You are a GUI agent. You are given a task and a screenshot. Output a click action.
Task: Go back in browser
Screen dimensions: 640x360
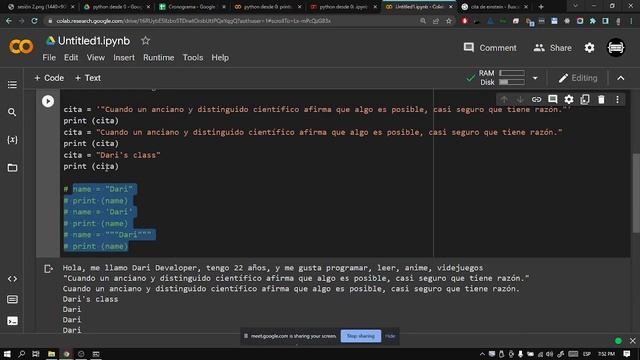[9, 21]
